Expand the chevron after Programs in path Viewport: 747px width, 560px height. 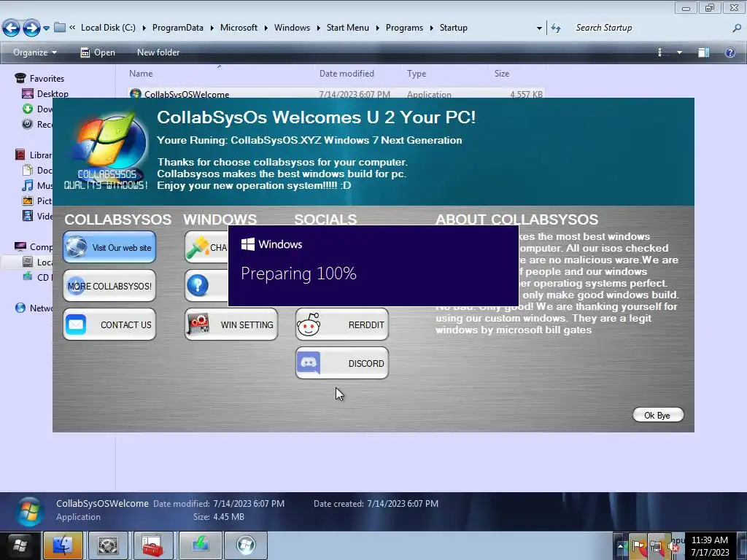[x=431, y=28]
